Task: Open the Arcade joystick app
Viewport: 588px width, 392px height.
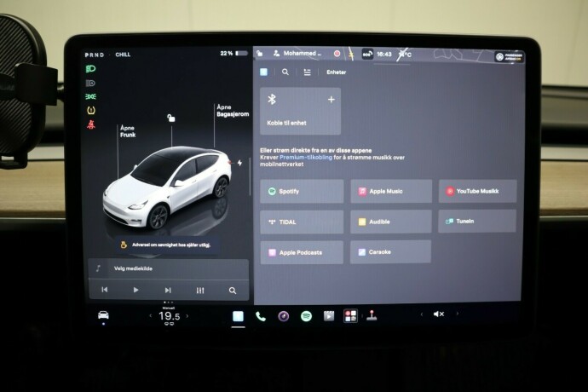Action: click(372, 315)
